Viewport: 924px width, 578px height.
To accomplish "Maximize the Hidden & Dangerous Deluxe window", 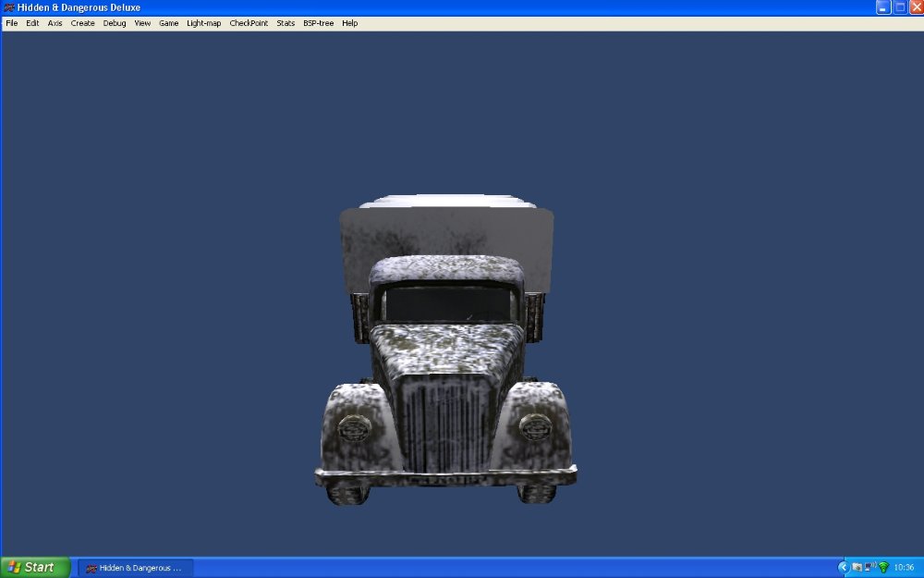I will tap(900, 7).
